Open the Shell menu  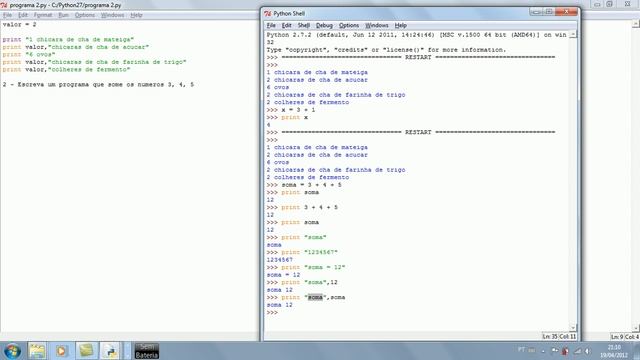[x=304, y=25]
